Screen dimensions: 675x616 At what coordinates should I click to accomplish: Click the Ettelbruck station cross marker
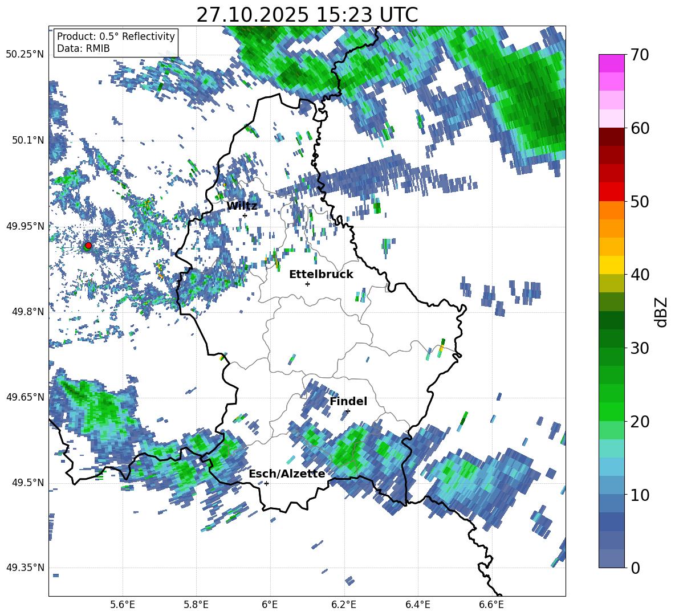(x=307, y=284)
